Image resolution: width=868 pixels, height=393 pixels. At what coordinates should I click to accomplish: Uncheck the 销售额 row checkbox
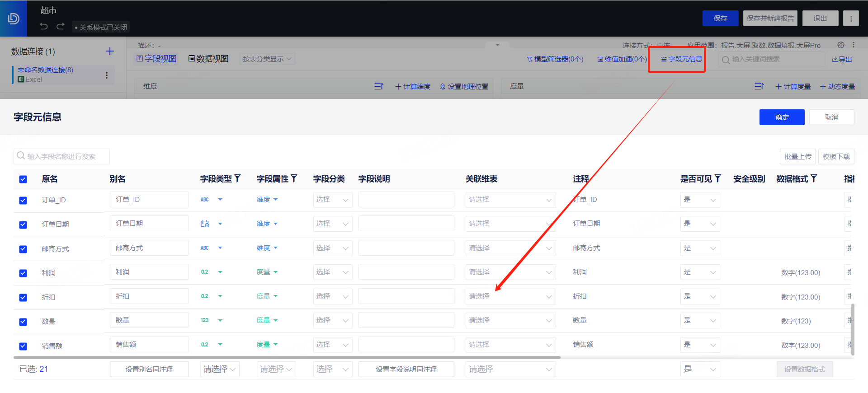tap(23, 346)
